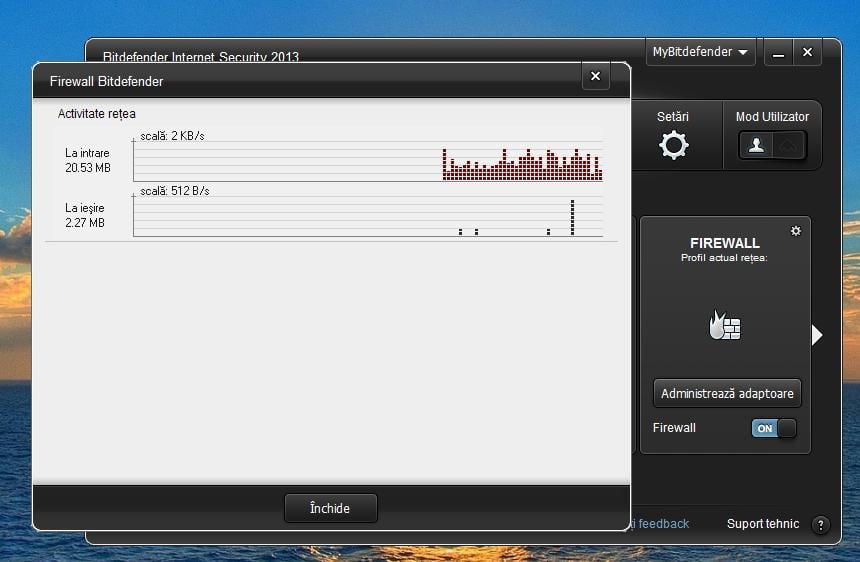Open Suport tehnic link
860x562 pixels.
762,524
